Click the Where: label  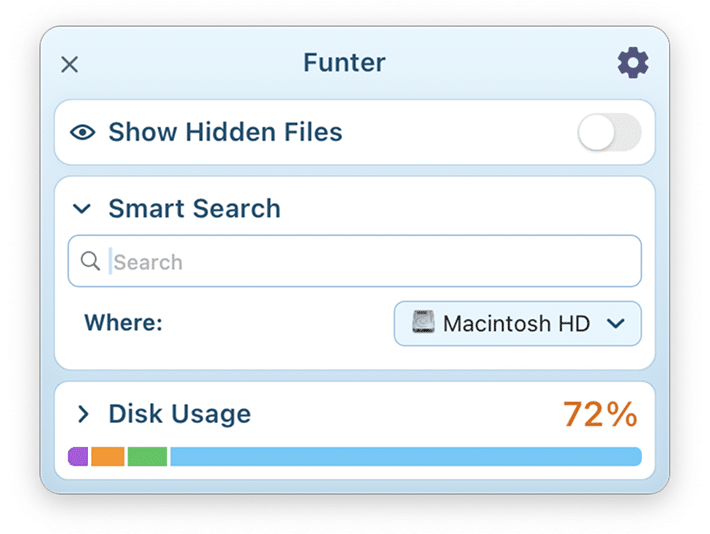tap(123, 322)
